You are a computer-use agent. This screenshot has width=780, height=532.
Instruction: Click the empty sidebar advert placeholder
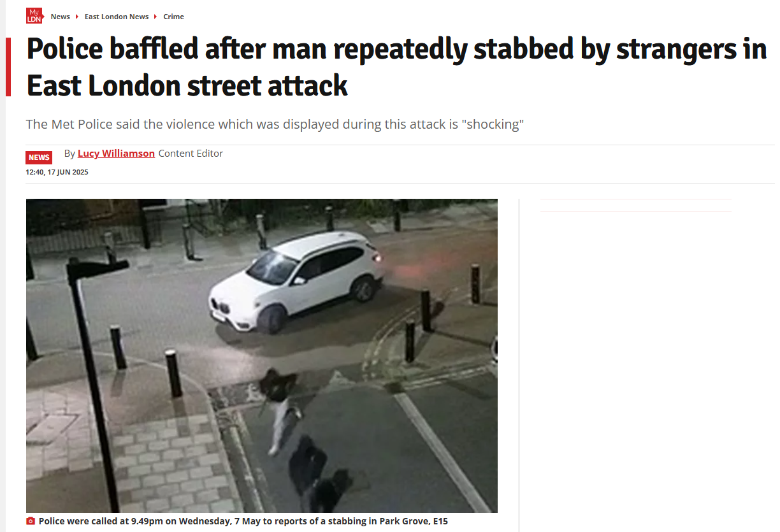point(636,205)
